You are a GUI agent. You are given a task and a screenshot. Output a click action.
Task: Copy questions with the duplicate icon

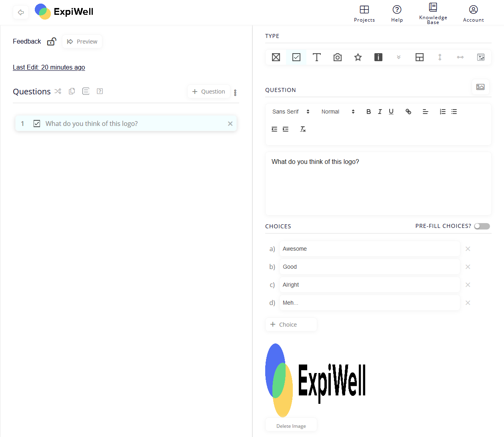click(x=72, y=91)
